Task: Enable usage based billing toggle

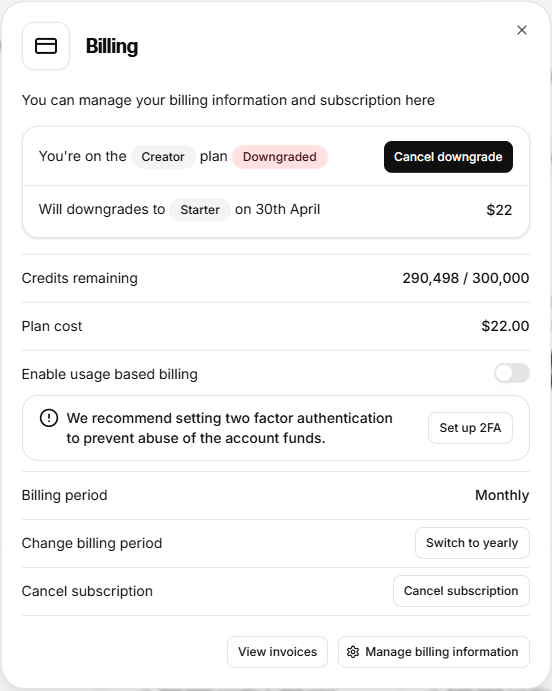Action: click(x=511, y=373)
